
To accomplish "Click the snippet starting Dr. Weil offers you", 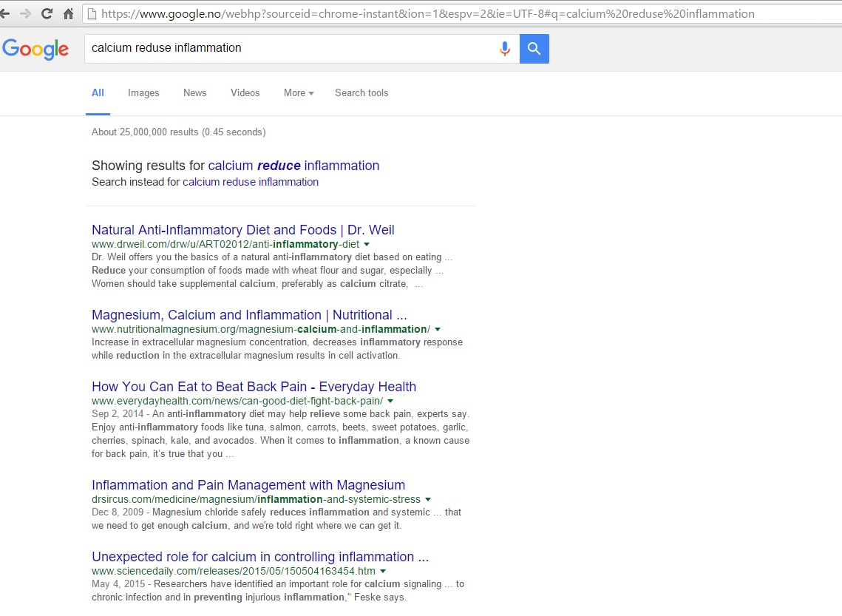I will click(x=272, y=271).
